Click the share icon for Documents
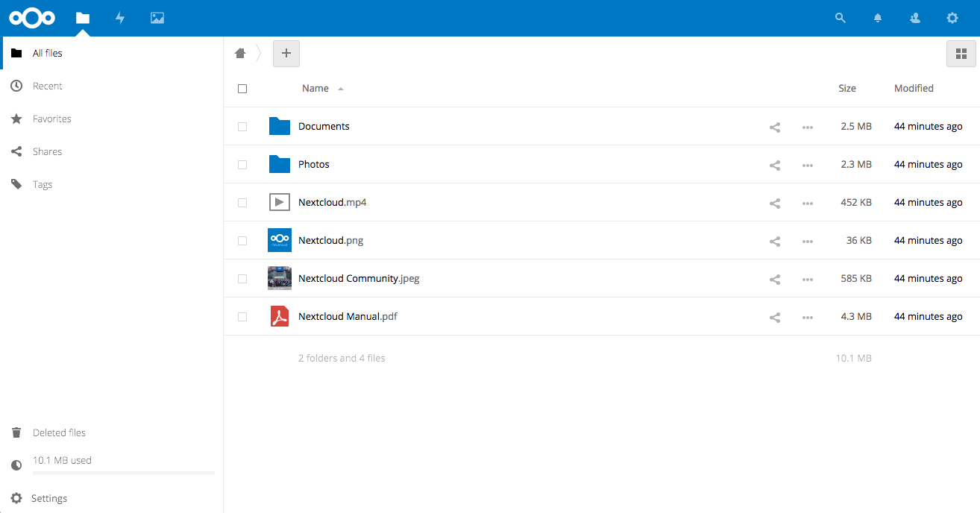Viewport: 980px width, 513px height. [775, 127]
